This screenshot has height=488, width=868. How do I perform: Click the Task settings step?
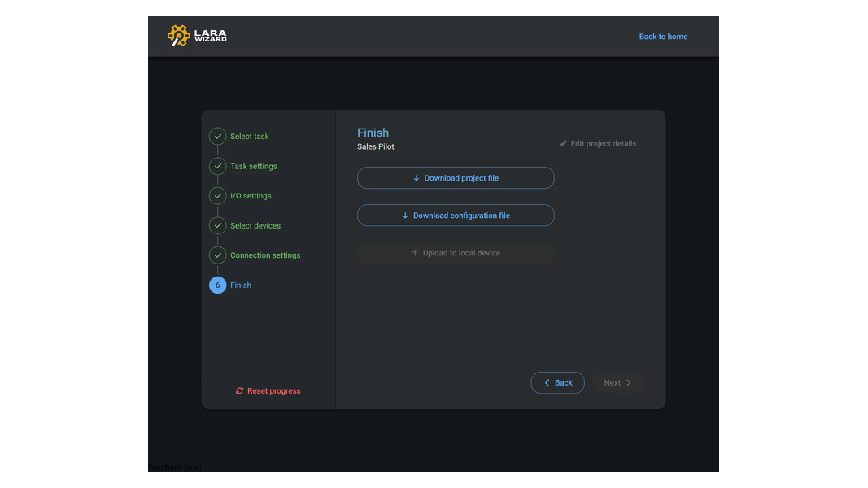[253, 166]
